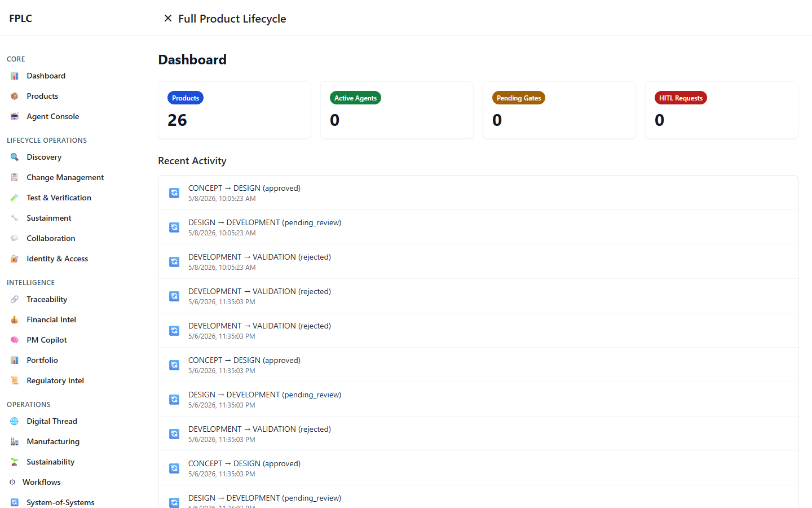Image resolution: width=812 pixels, height=508 pixels.
Task: Click the Financial Intel money bag icon
Action: click(x=15, y=319)
